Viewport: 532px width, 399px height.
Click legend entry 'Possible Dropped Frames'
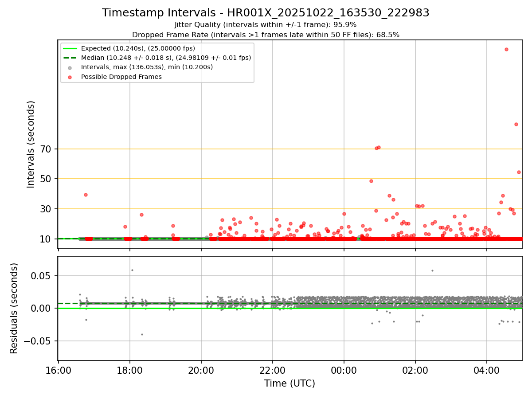(x=121, y=77)
